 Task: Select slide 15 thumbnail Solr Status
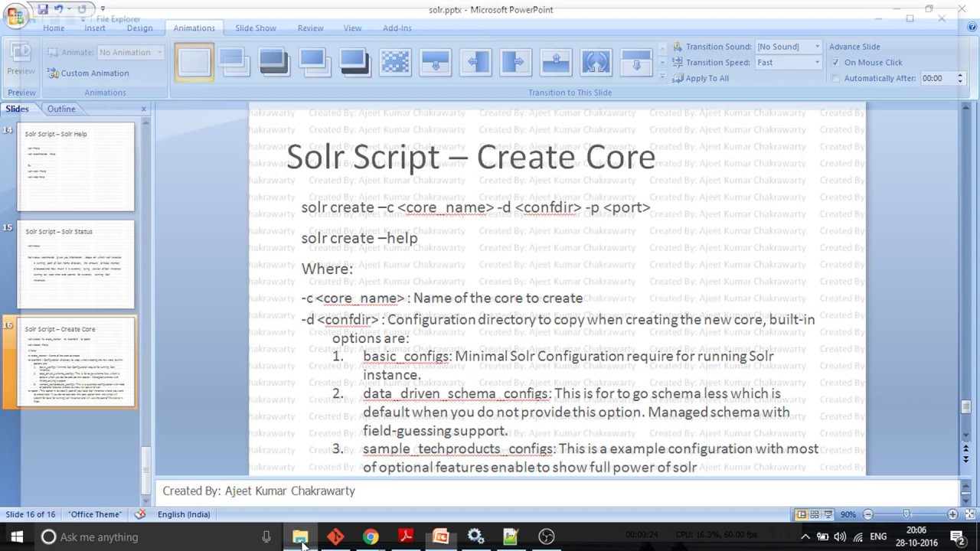76,265
